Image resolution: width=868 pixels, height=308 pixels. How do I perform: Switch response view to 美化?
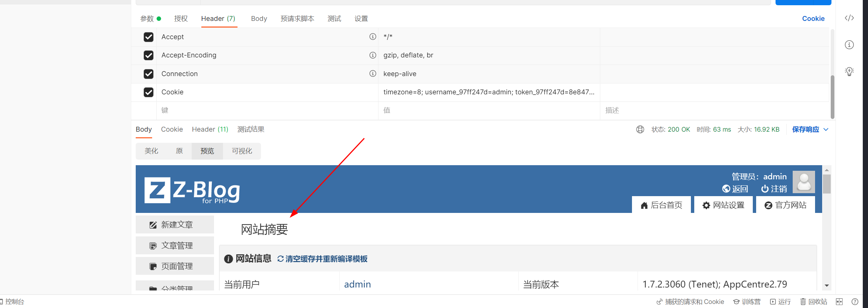click(x=151, y=151)
